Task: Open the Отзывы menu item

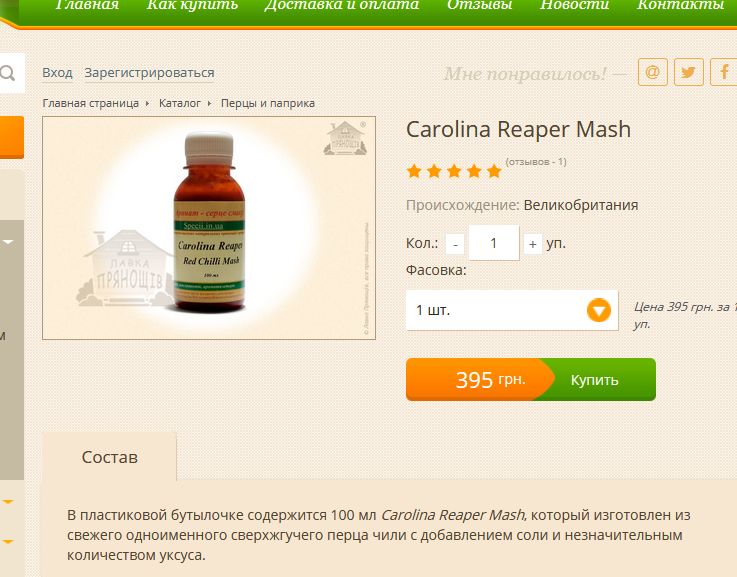Action: point(479,5)
